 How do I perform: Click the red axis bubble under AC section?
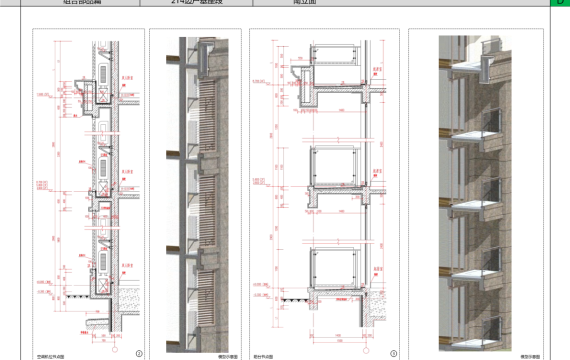tap(115, 350)
